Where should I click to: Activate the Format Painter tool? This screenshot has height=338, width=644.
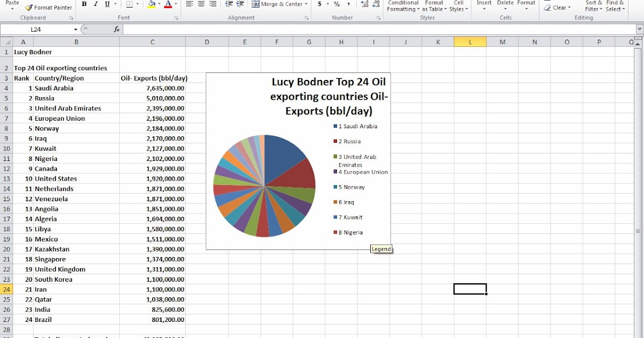[48, 8]
